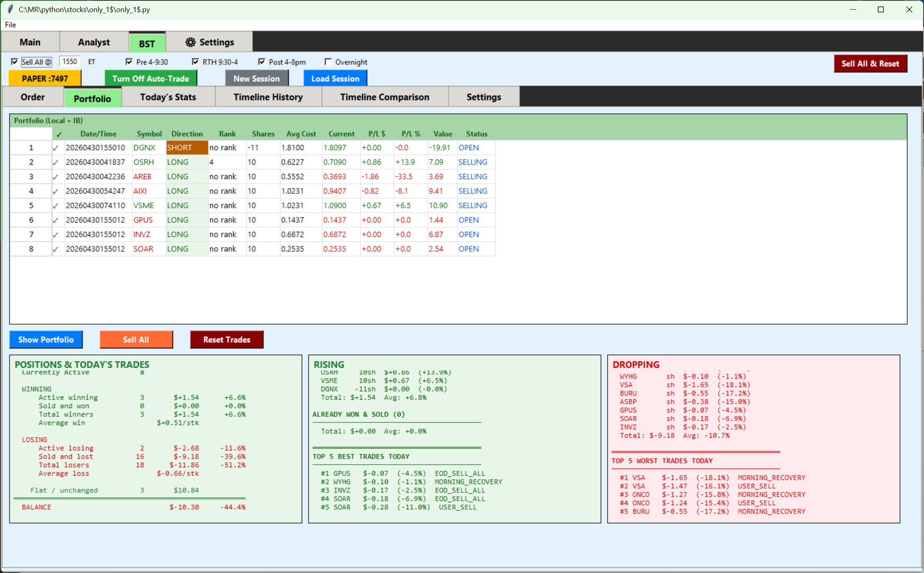Image resolution: width=924 pixels, height=573 pixels.
Task: Click the Reset Trades button
Action: pos(227,340)
